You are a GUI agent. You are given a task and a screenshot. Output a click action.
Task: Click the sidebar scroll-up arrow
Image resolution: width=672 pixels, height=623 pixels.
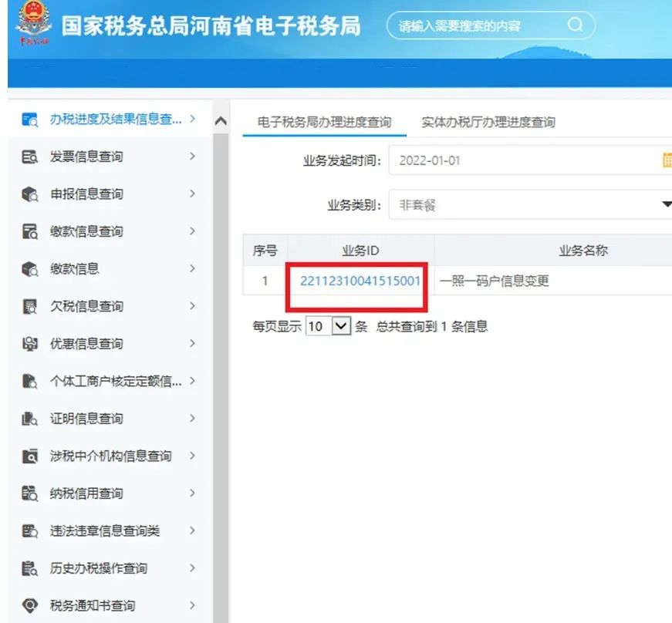pos(221,121)
